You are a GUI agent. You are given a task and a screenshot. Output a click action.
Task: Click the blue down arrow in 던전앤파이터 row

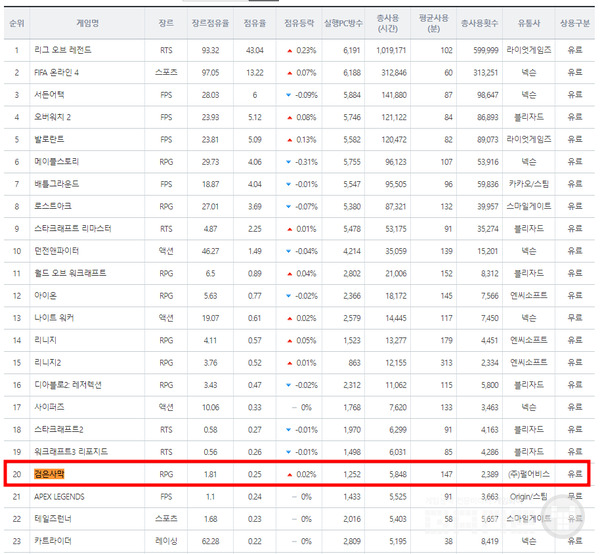click(289, 251)
